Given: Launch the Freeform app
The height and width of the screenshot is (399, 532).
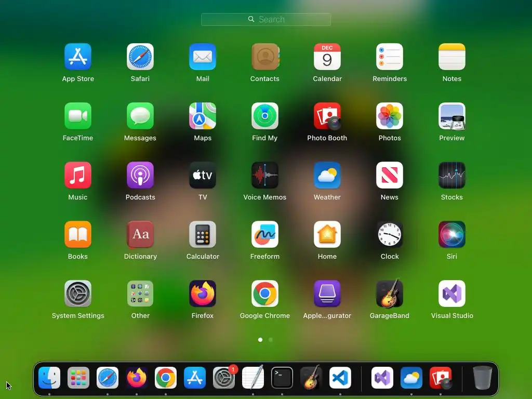Looking at the screenshot, I should [265, 234].
